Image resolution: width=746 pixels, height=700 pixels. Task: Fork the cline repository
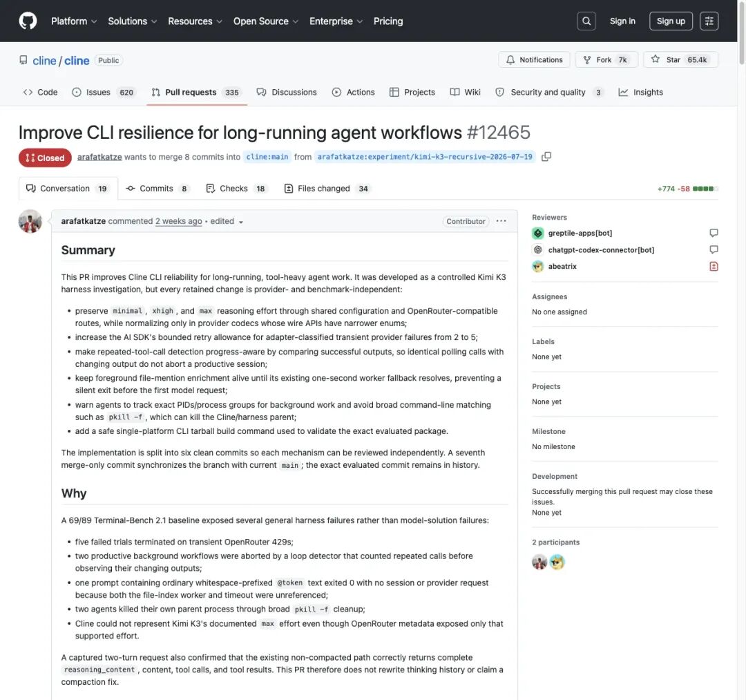coord(606,59)
